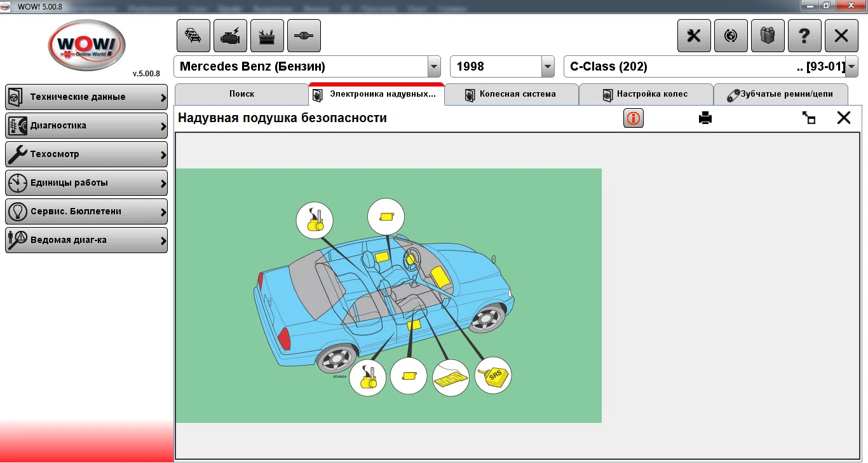Click the gift box update icon
The width and height of the screenshot is (868, 463).
768,36
